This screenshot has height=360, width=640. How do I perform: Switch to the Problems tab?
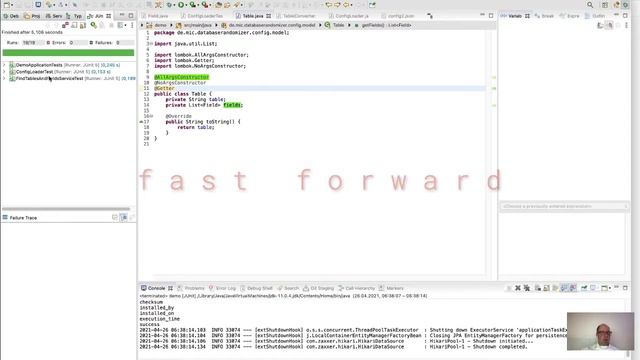(x=191, y=288)
